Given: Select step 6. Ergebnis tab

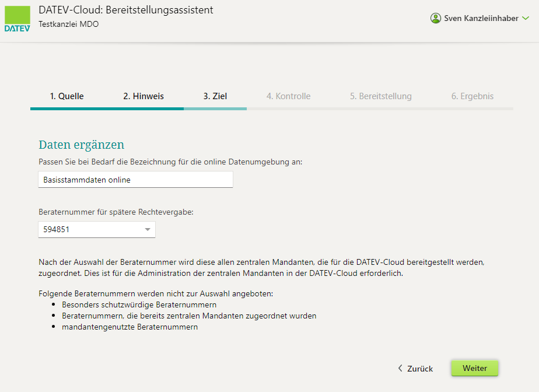Looking at the screenshot, I should pos(473,96).
